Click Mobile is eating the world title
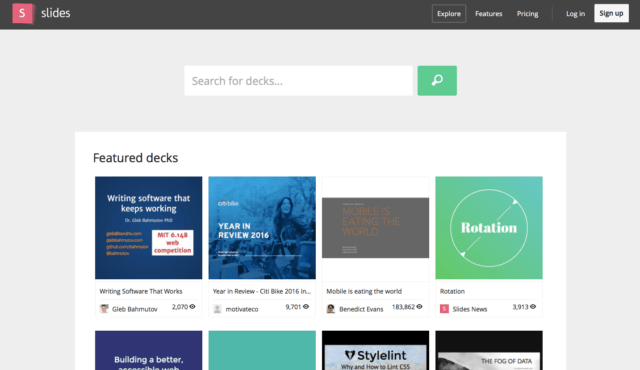The height and width of the screenshot is (370, 640). [364, 291]
